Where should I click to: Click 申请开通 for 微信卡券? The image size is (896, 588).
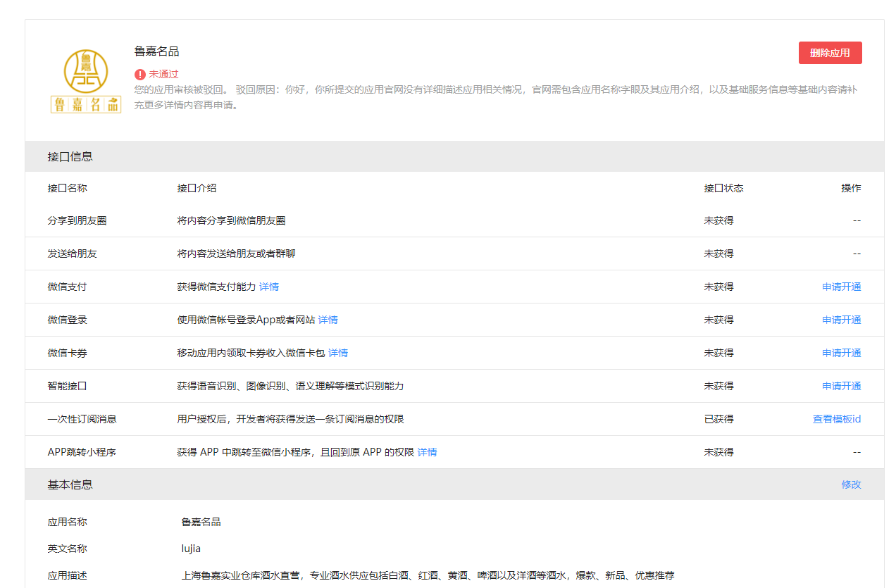click(841, 353)
